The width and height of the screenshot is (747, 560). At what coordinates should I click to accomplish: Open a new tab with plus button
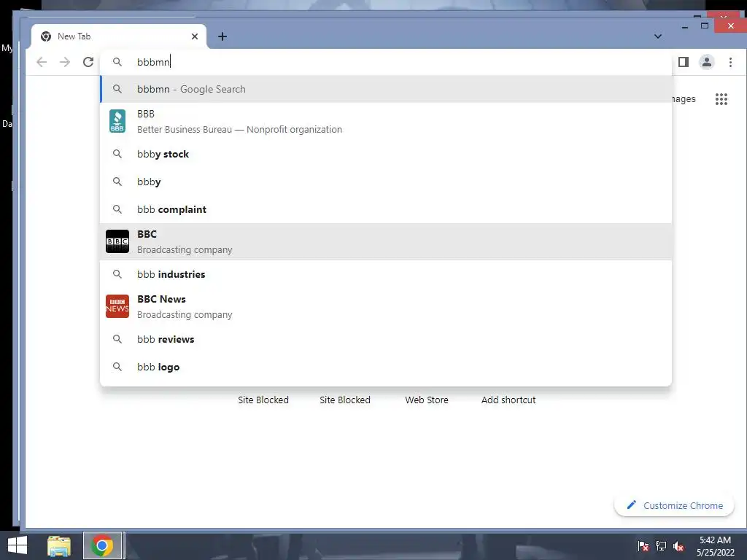222,36
